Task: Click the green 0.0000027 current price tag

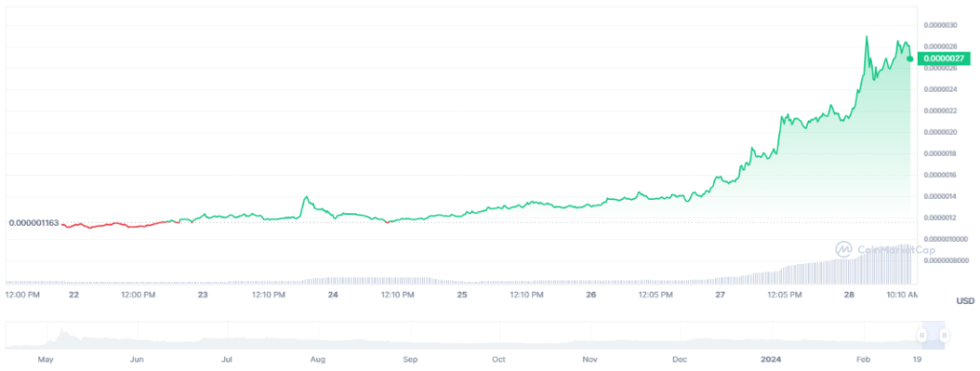Action: tap(943, 58)
